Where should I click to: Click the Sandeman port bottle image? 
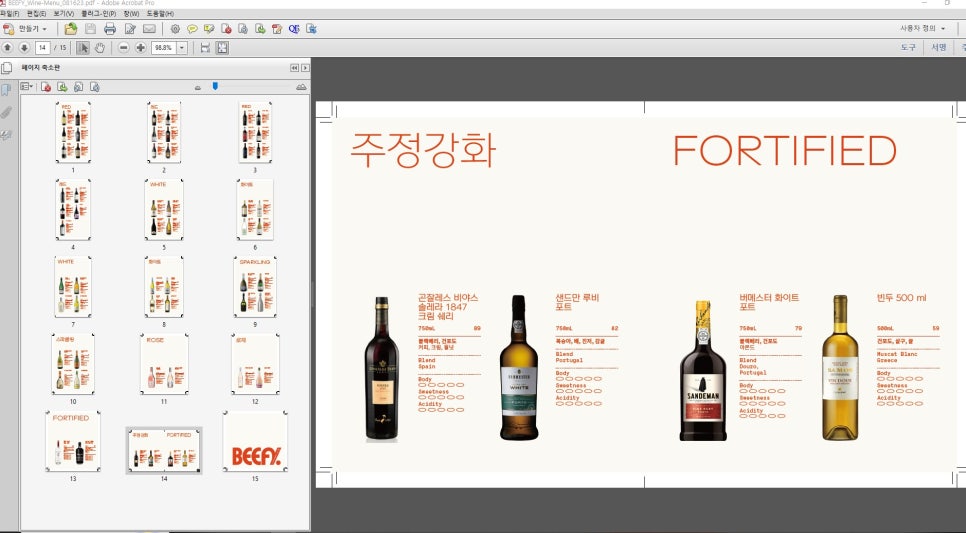(703, 370)
